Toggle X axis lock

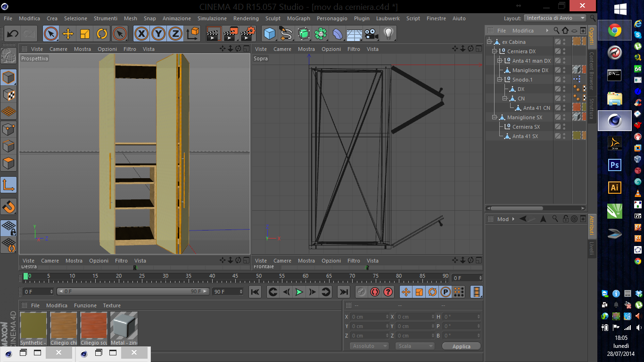click(141, 33)
